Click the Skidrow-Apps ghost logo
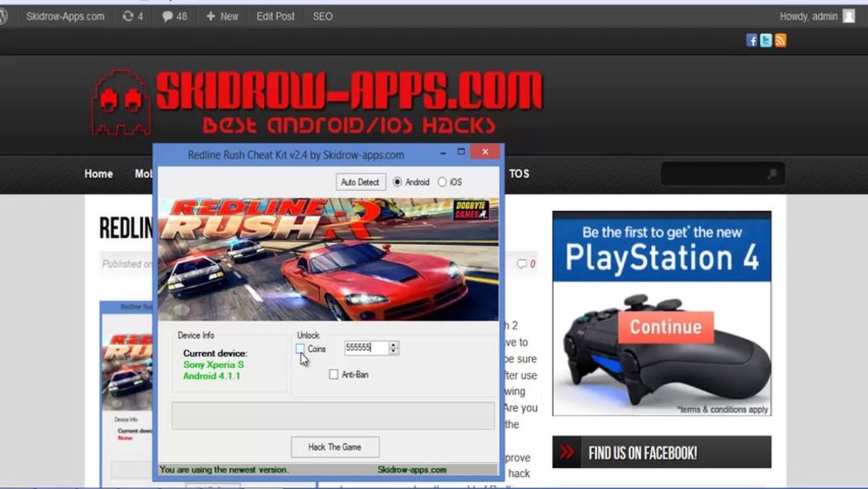 [121, 102]
